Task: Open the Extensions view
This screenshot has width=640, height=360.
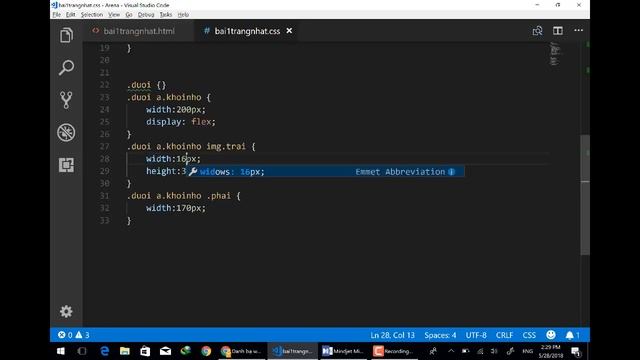Action: point(66,165)
